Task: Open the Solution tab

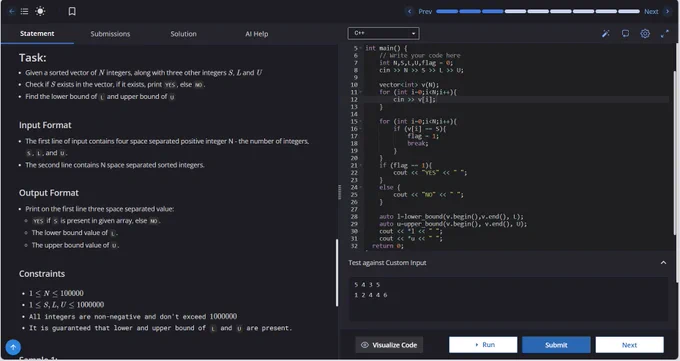Action: (x=183, y=34)
